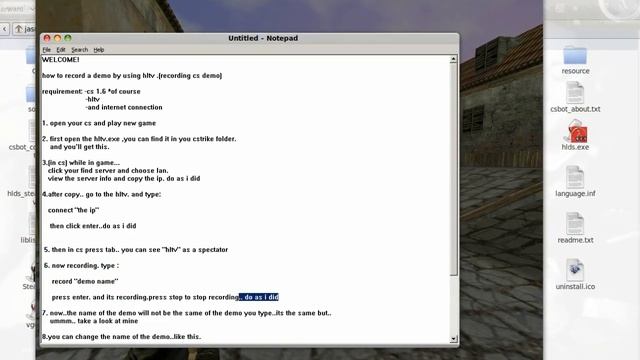Select the language.inf file icon
The height and width of the screenshot is (360, 640).
tap(575, 177)
